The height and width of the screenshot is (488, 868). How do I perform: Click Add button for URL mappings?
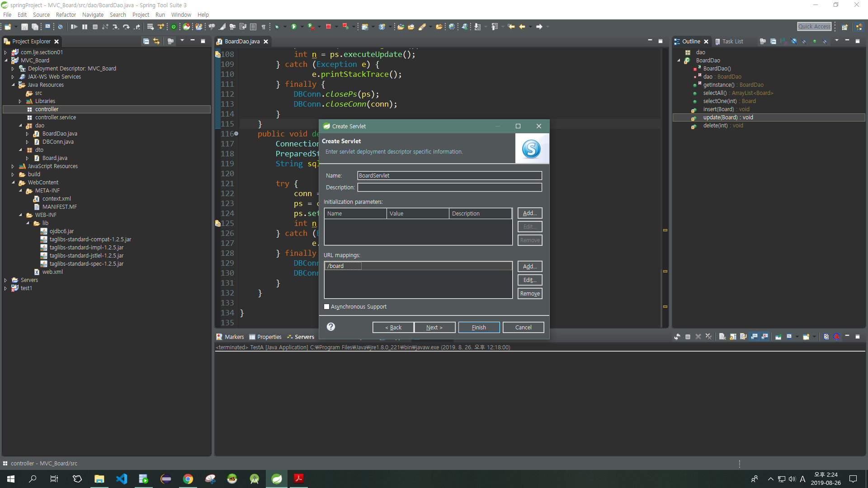(x=529, y=267)
